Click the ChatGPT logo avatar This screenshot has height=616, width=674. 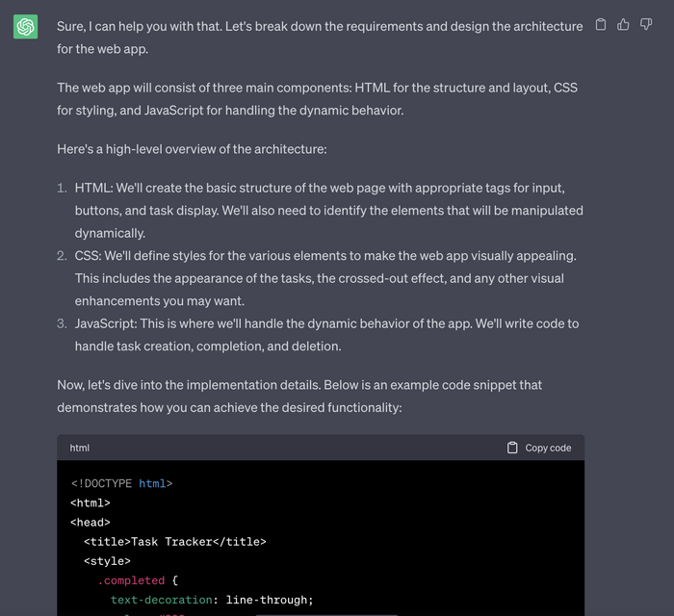tap(26, 27)
